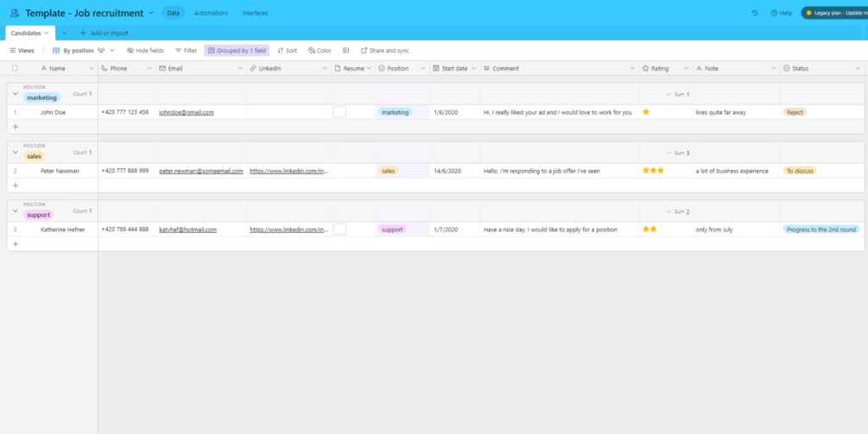Open the Filter menu
This screenshot has width=868, height=434.
pos(186,50)
